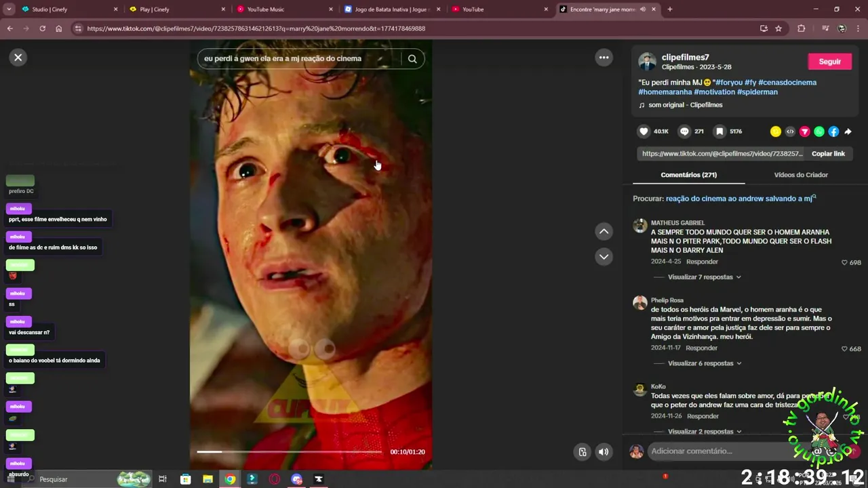The height and width of the screenshot is (488, 868).
Task: Like the video with the heart icon
Action: coord(644,131)
